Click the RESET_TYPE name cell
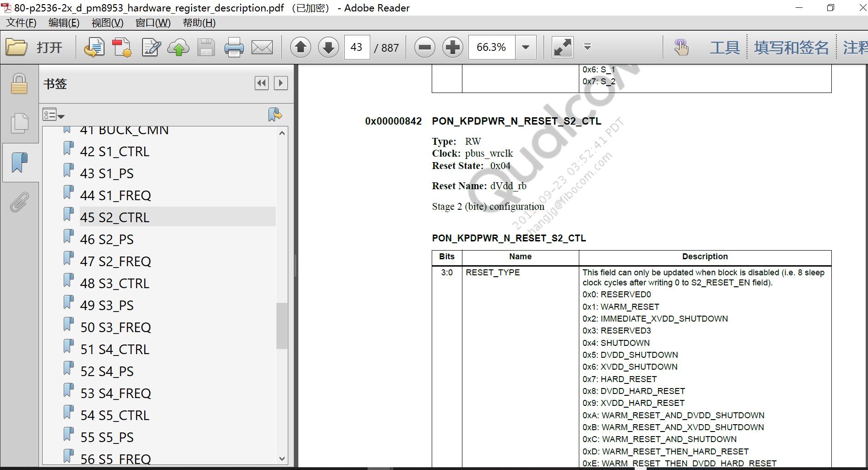 click(493, 273)
